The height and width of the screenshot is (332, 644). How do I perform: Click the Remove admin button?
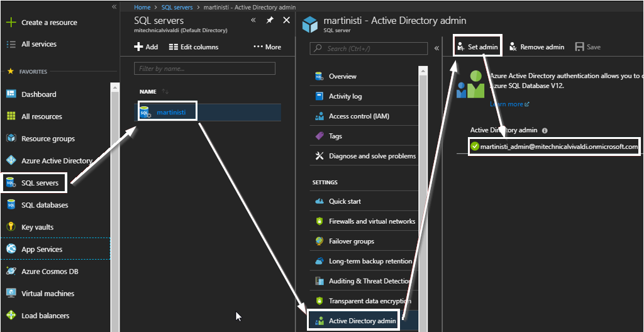click(536, 47)
